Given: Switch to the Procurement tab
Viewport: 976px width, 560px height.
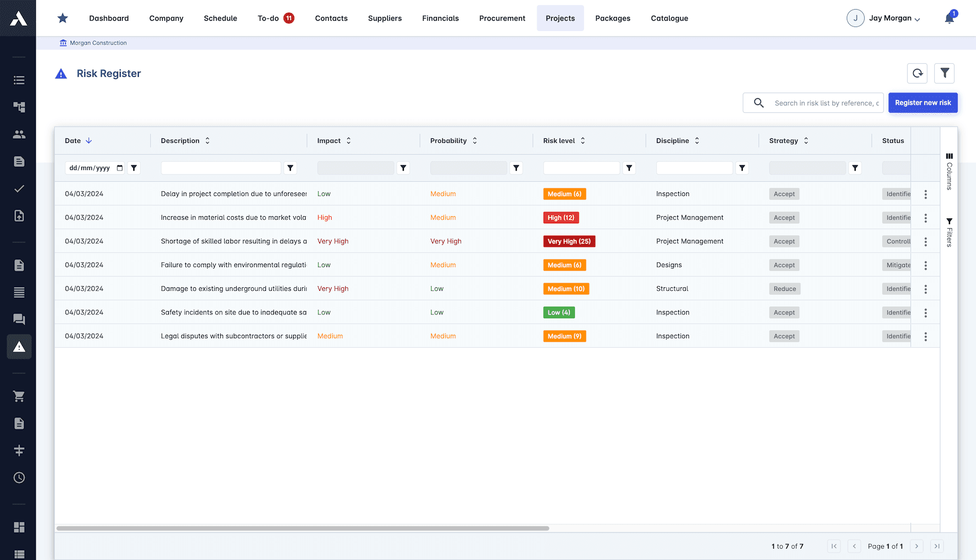Looking at the screenshot, I should point(502,17).
